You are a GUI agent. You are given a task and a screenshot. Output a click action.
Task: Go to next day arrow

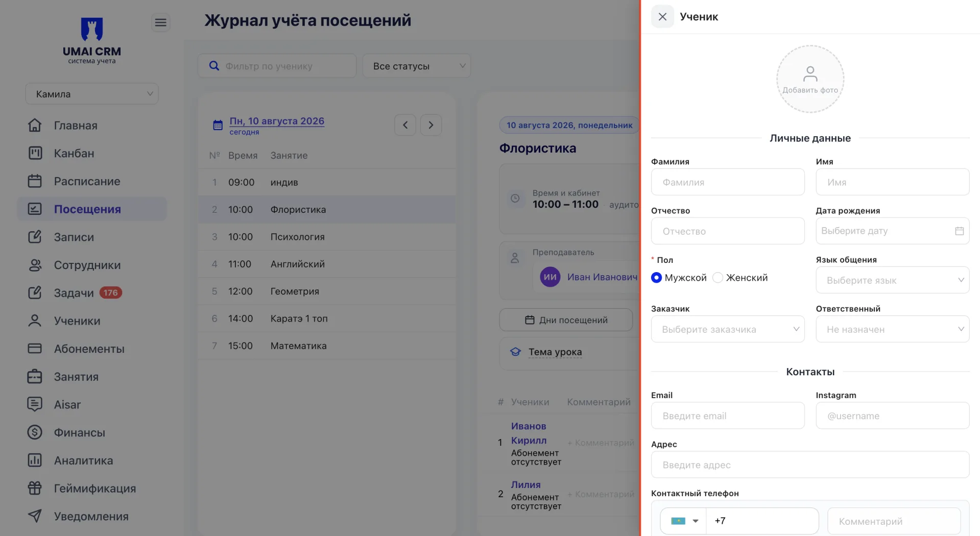click(431, 125)
